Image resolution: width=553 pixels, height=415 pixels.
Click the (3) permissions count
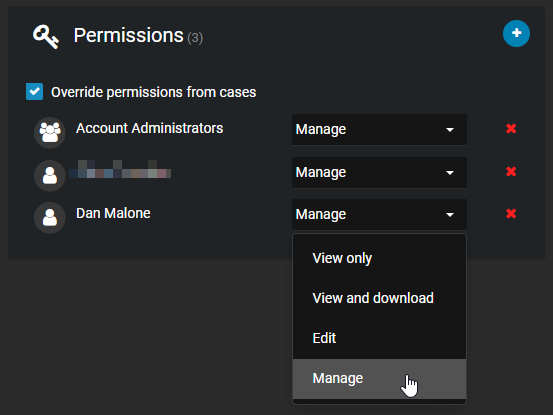point(195,38)
